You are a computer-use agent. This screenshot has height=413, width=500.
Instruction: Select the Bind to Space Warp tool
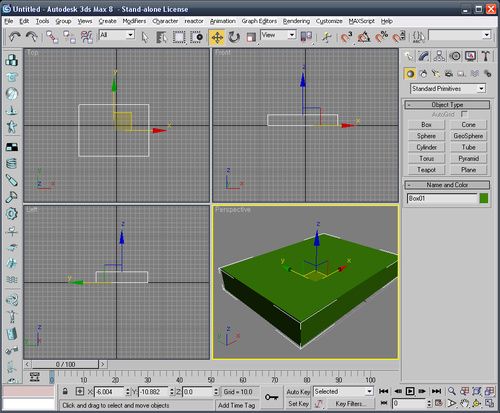87,37
